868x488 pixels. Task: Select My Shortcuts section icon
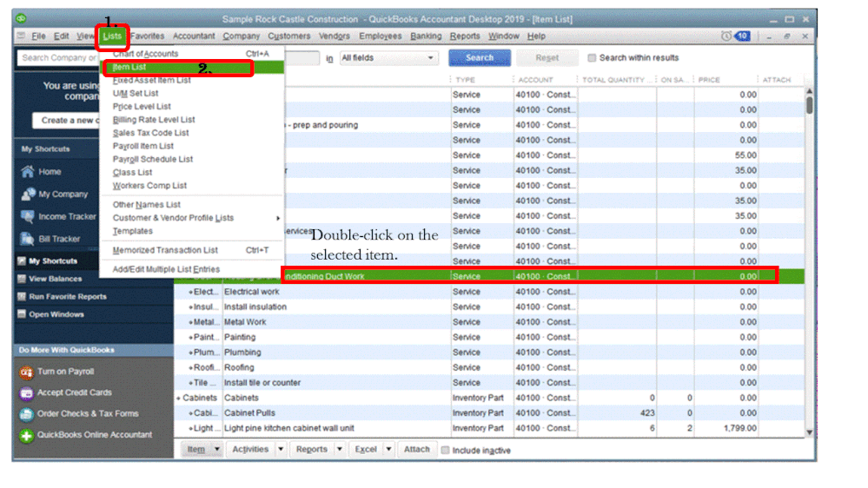pos(22,260)
